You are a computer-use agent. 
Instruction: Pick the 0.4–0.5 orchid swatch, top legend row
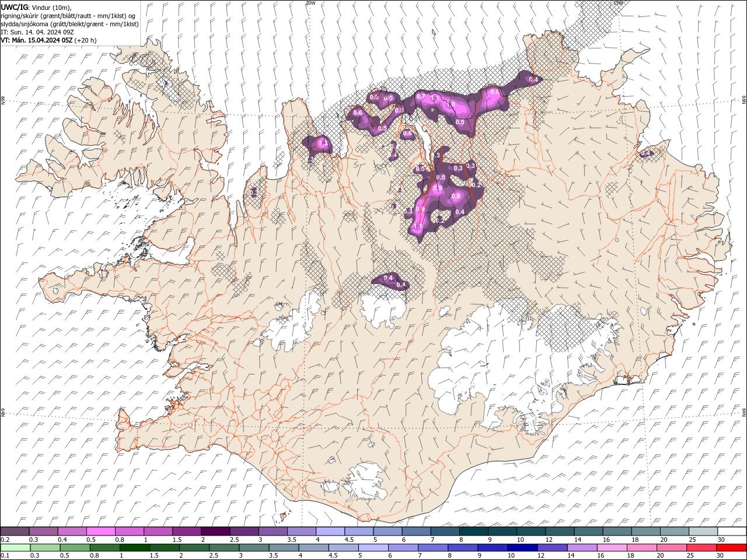72,531
